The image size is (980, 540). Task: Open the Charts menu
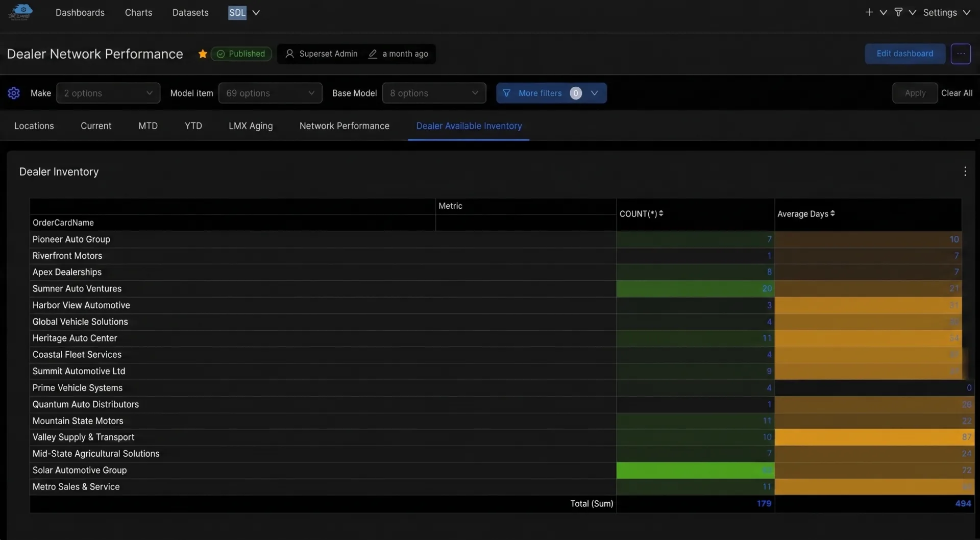[138, 13]
